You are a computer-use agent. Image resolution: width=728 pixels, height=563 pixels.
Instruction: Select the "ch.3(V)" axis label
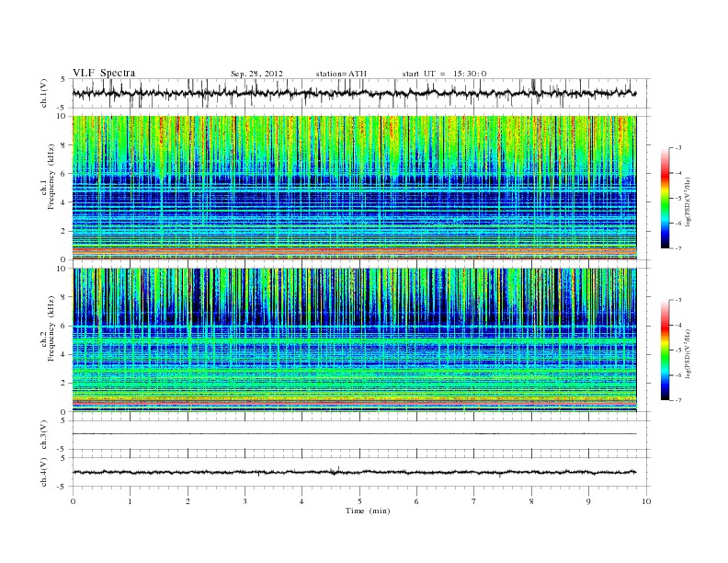coord(44,435)
